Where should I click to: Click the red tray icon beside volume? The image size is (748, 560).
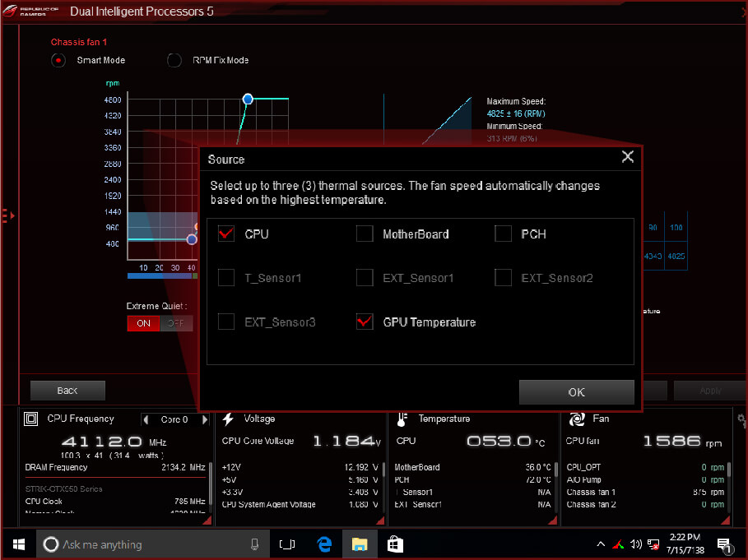click(619, 544)
